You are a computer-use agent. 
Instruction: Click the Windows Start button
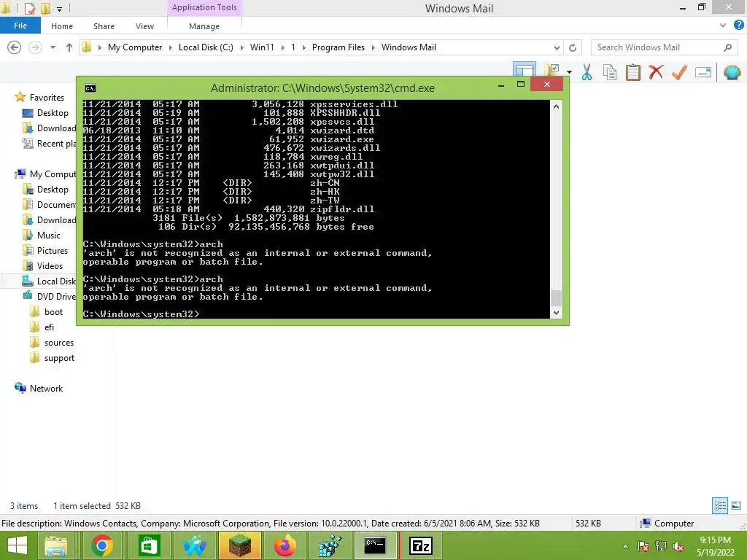pyautogui.click(x=18, y=545)
